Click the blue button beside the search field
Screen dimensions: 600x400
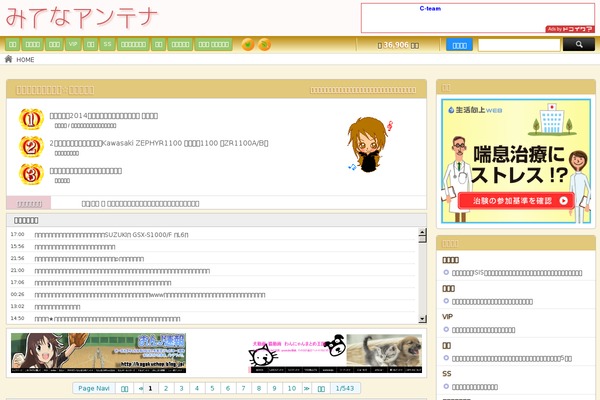click(459, 45)
